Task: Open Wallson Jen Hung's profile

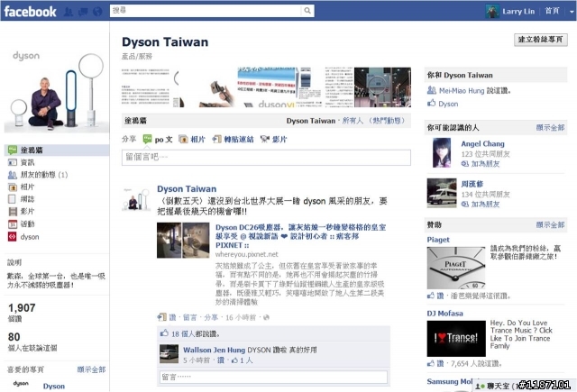Action: pos(215,350)
